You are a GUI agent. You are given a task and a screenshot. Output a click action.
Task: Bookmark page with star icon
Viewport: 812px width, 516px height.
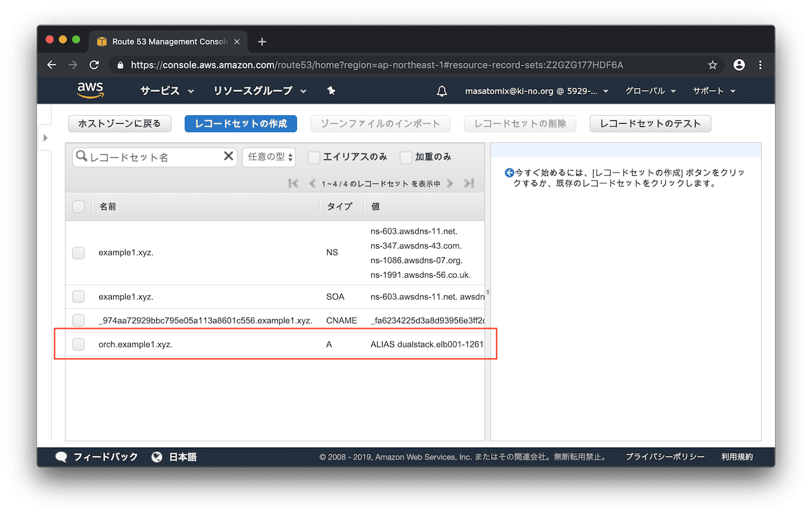pos(713,65)
